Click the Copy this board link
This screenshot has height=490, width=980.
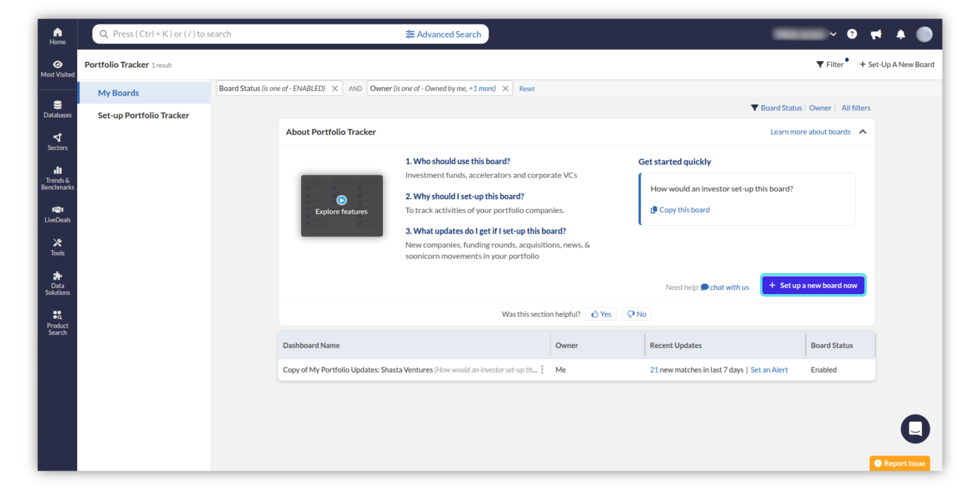(684, 210)
